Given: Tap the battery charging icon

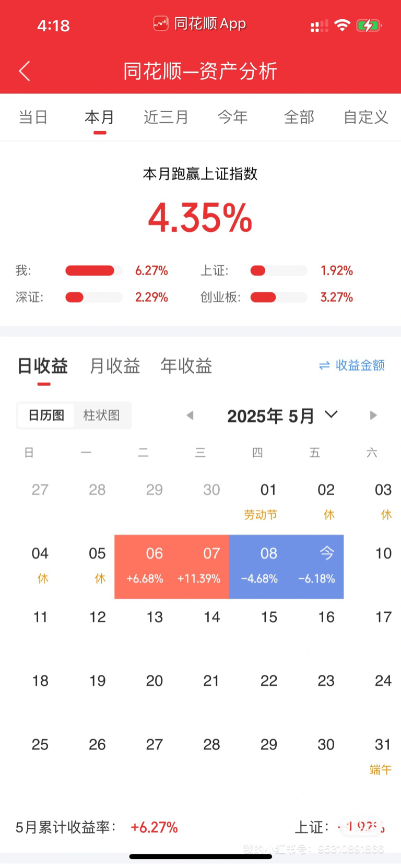Looking at the screenshot, I should [369, 25].
